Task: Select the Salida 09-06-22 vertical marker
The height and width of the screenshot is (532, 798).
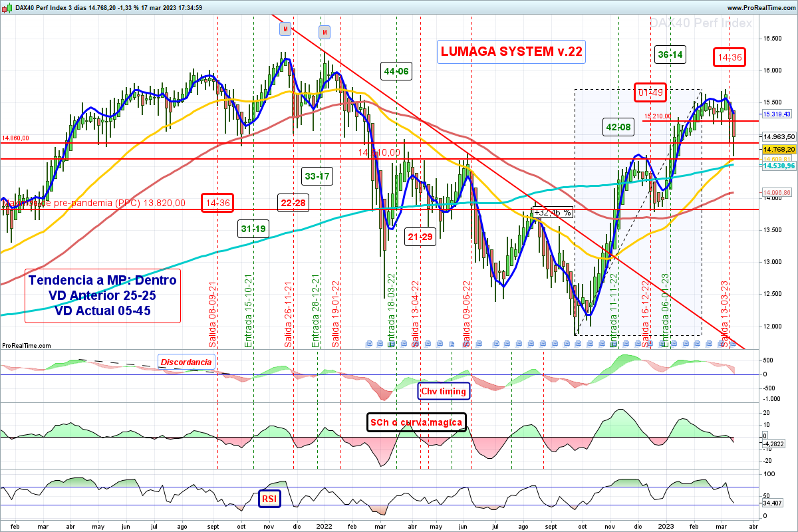Action: (466, 315)
